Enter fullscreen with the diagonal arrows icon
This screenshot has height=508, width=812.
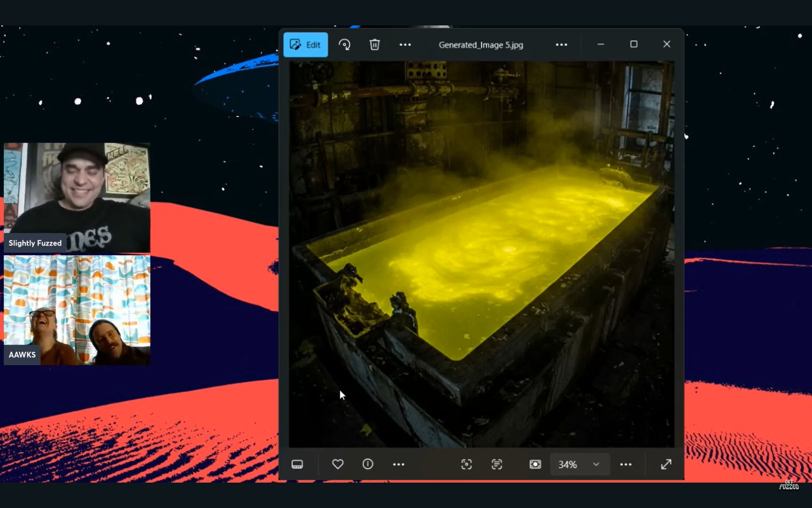(x=666, y=464)
